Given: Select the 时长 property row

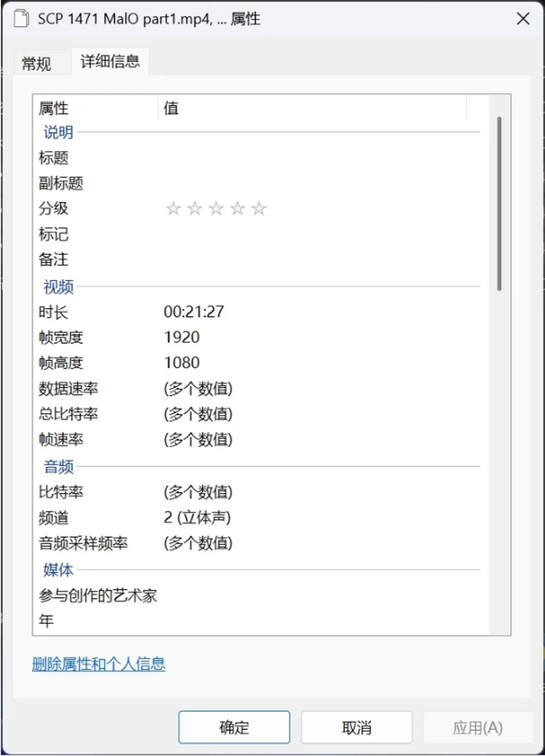Looking at the screenshot, I should point(258,312).
